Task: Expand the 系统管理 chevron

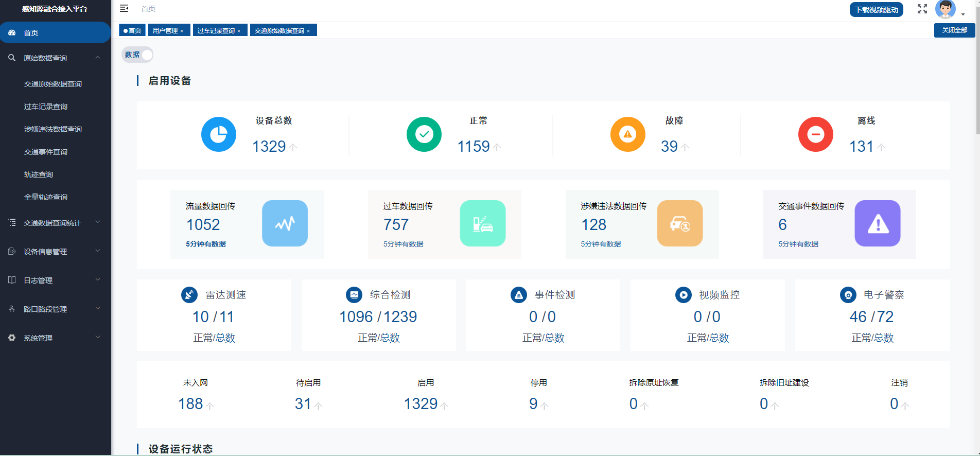Action: 98,337
